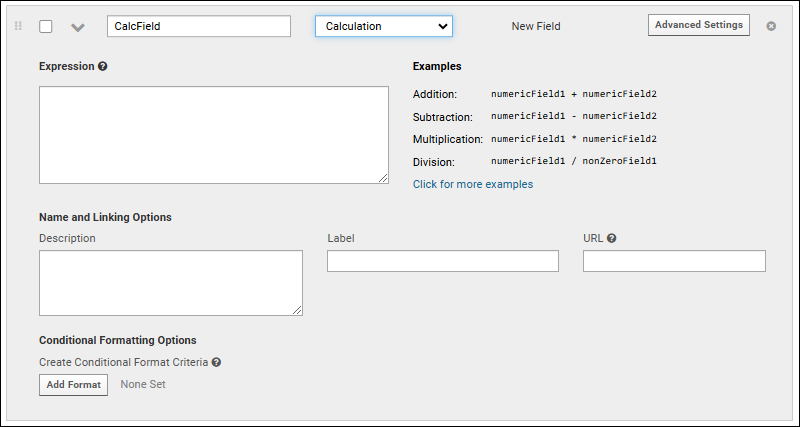Click the Addition example expression text
This screenshot has width=800, height=427.
click(573, 94)
